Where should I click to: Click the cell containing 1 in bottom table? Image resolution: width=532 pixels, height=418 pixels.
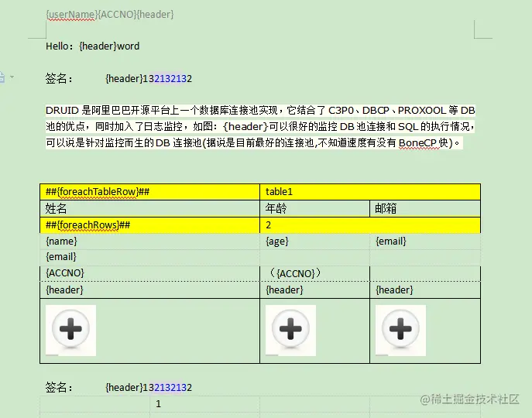tap(204, 404)
